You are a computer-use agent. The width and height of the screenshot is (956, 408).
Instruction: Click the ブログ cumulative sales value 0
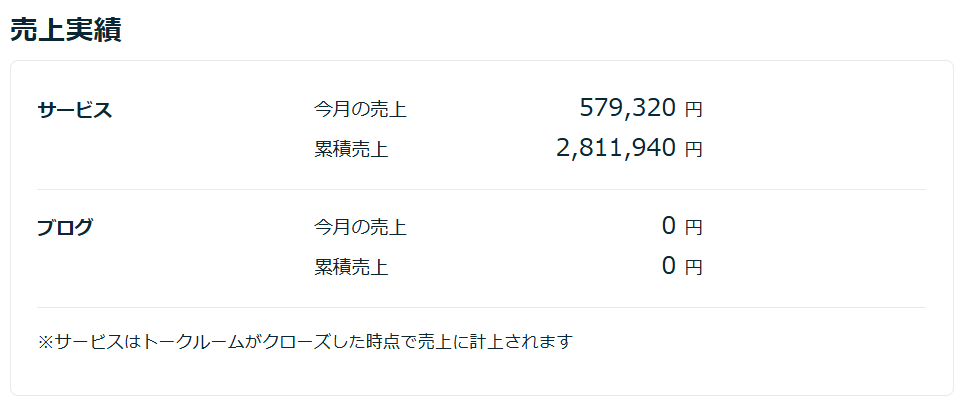click(669, 266)
